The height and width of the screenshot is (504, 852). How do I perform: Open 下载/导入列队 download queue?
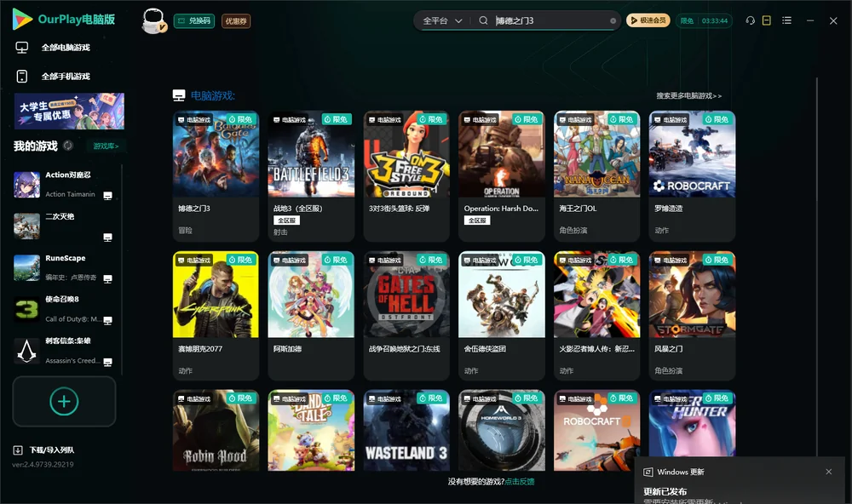click(52, 450)
